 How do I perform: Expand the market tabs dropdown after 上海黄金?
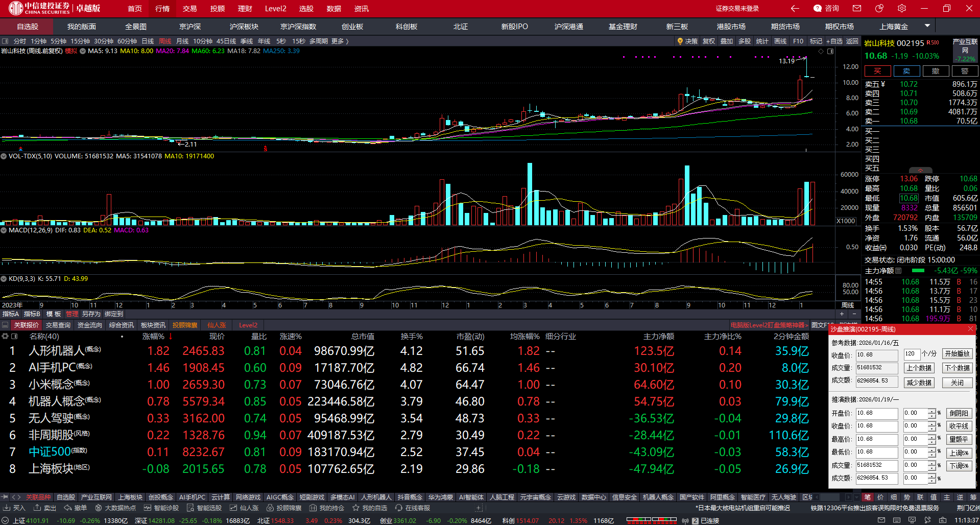pos(927,26)
